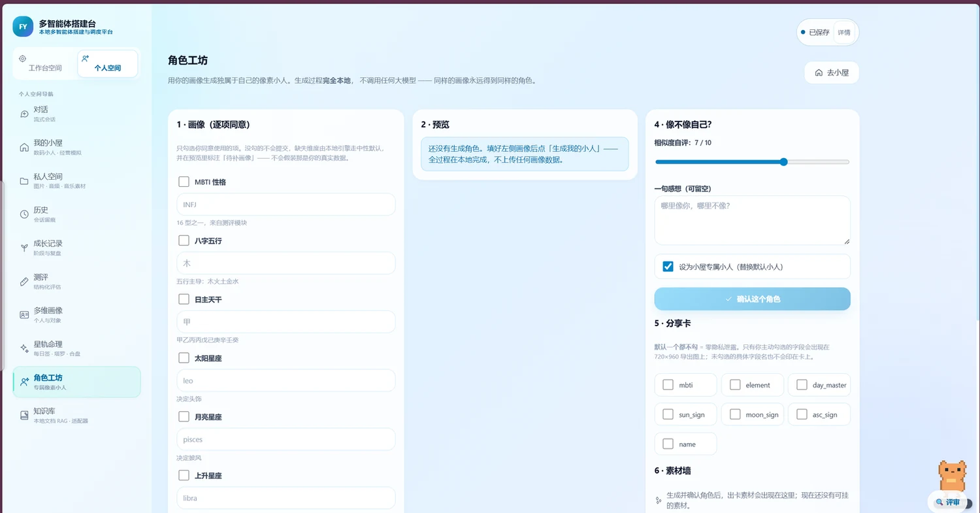Enable the MBTI 性格 checkbox
Viewport: 980px width, 513px height.
click(184, 182)
